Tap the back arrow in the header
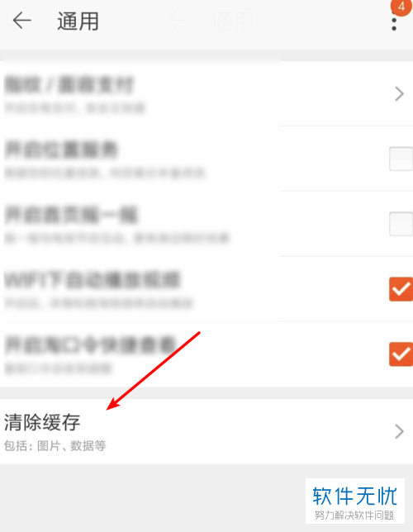The width and height of the screenshot is (413, 532). [x=22, y=21]
